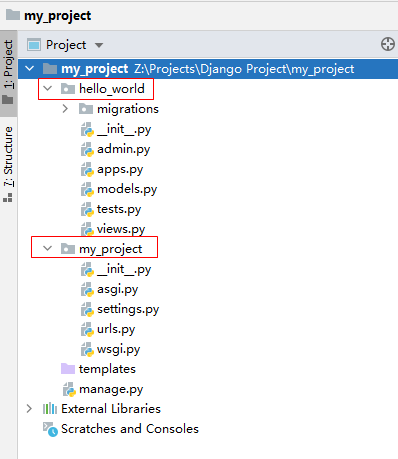Expand External Libraries node
Screen dimensions: 398x459
[29, 409]
